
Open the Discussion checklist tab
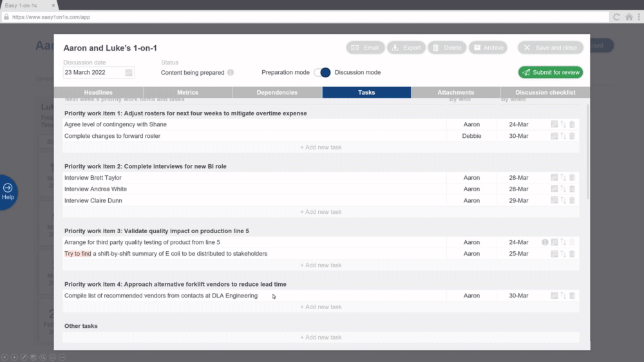click(545, 93)
